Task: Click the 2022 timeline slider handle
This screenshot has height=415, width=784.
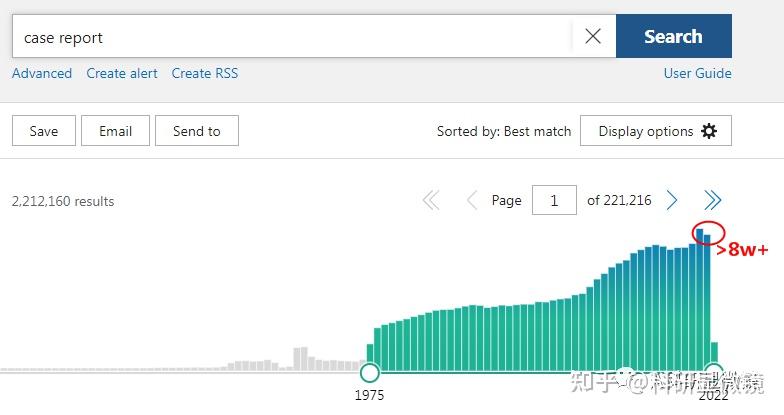Action: [713, 371]
